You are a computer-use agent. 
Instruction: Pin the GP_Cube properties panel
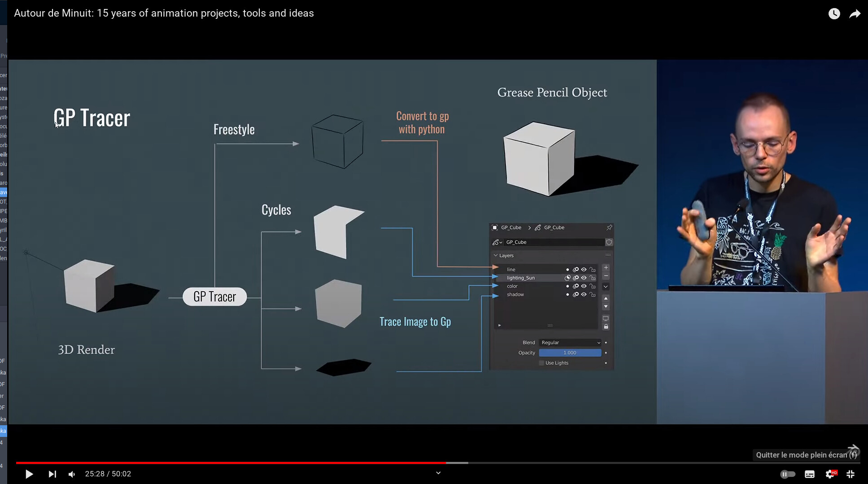609,227
